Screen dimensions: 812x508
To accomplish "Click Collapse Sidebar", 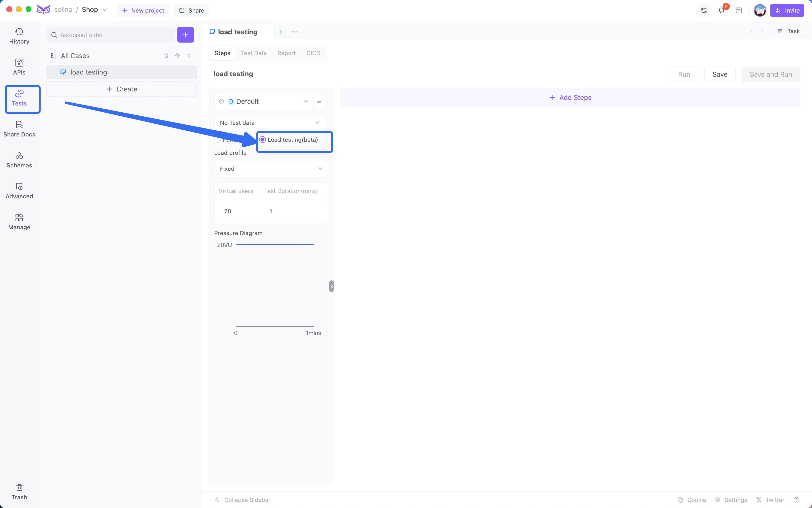I will pos(242,500).
